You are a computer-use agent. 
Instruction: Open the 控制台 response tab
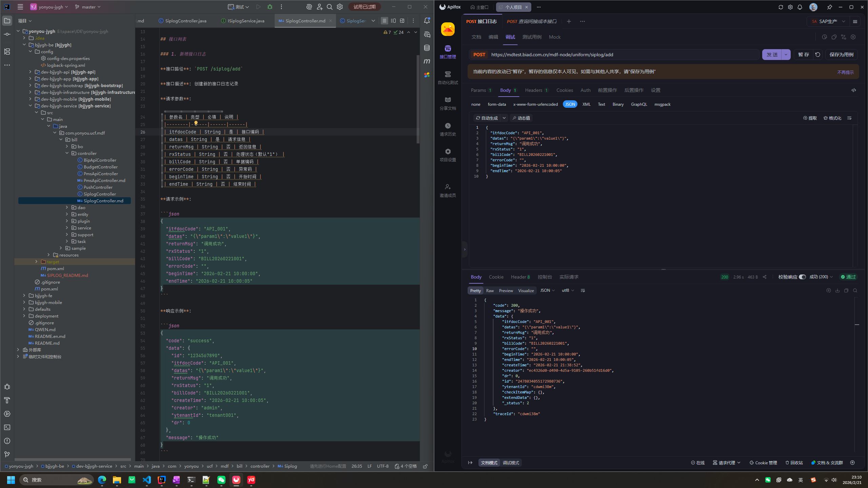pyautogui.click(x=545, y=277)
